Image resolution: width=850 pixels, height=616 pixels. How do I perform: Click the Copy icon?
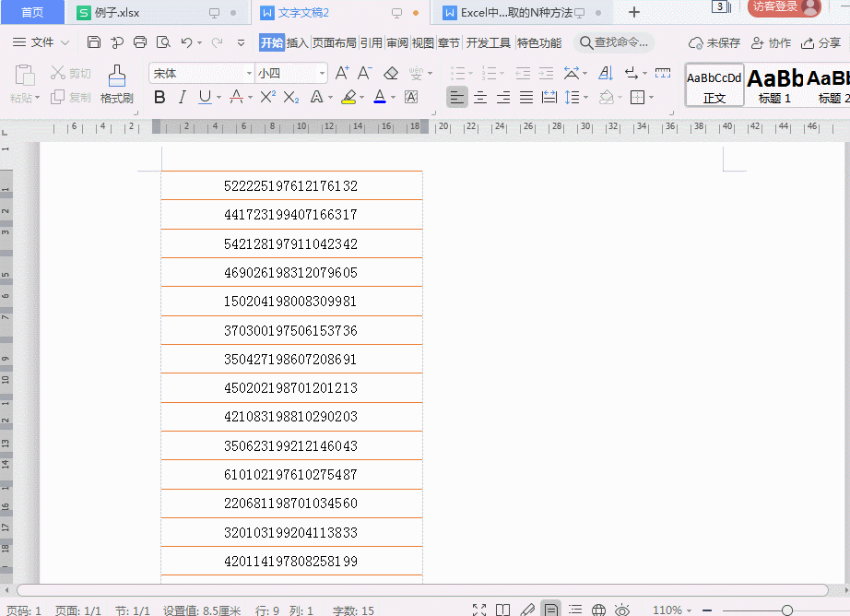click(x=57, y=97)
